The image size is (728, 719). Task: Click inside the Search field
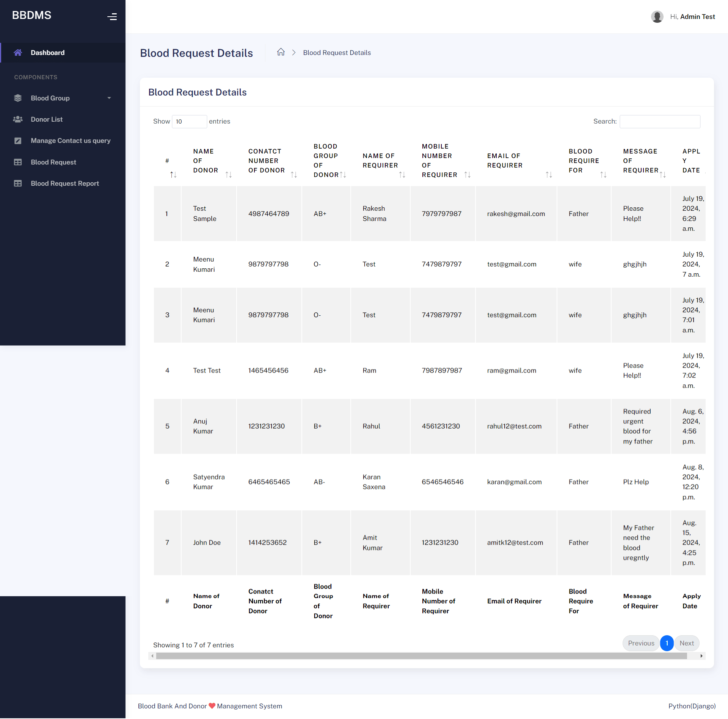point(660,121)
